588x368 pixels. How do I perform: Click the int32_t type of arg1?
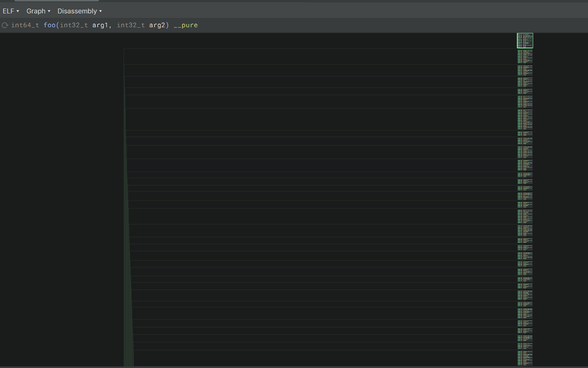74,25
